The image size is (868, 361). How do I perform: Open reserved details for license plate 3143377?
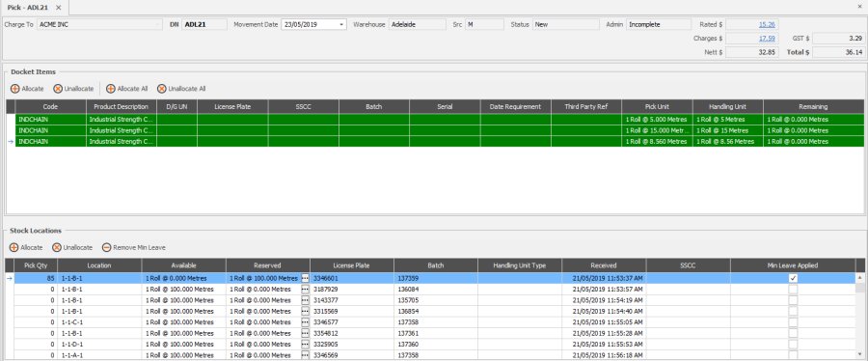click(x=305, y=300)
